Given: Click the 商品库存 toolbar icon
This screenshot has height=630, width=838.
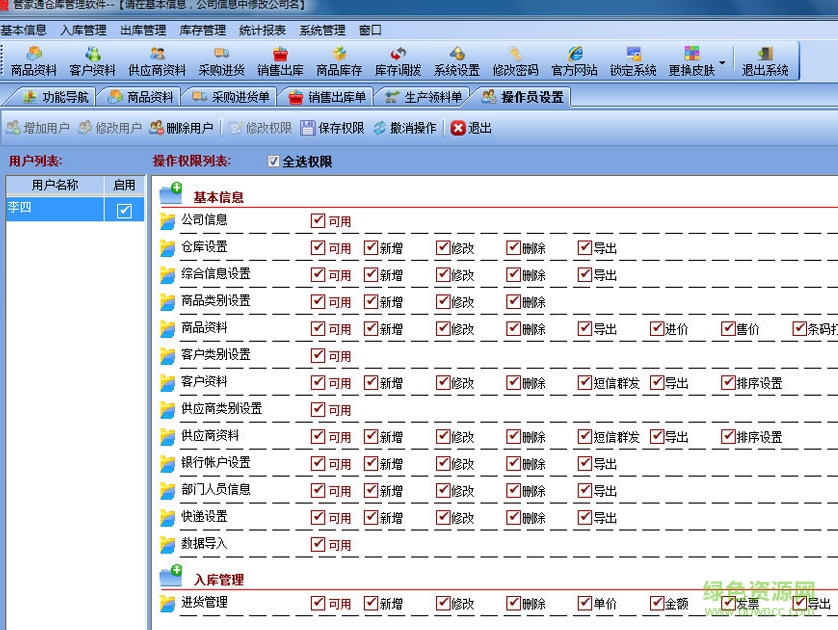Looking at the screenshot, I should [x=339, y=60].
